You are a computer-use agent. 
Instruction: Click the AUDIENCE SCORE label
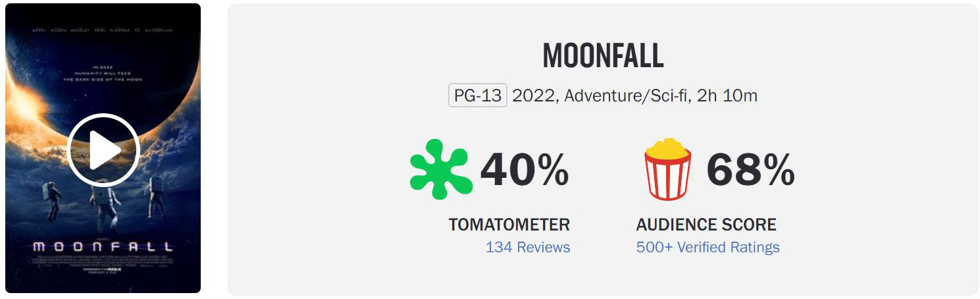[706, 225]
